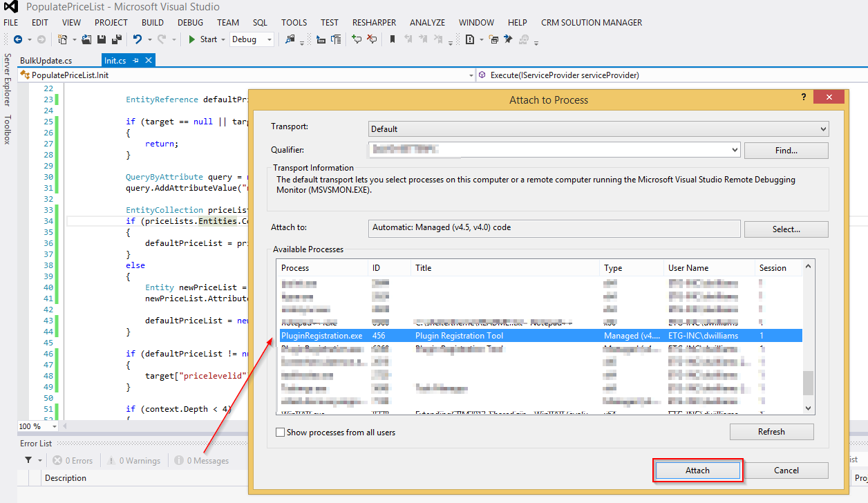868x503 pixels.
Task: Click the Save toolbar icon
Action: pos(102,39)
